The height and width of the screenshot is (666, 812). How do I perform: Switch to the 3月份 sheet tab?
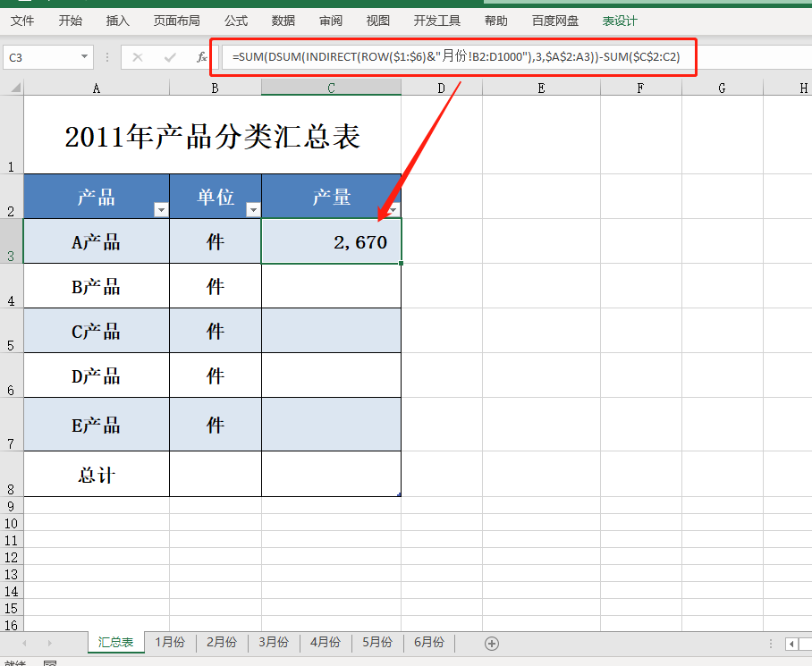pos(274,642)
